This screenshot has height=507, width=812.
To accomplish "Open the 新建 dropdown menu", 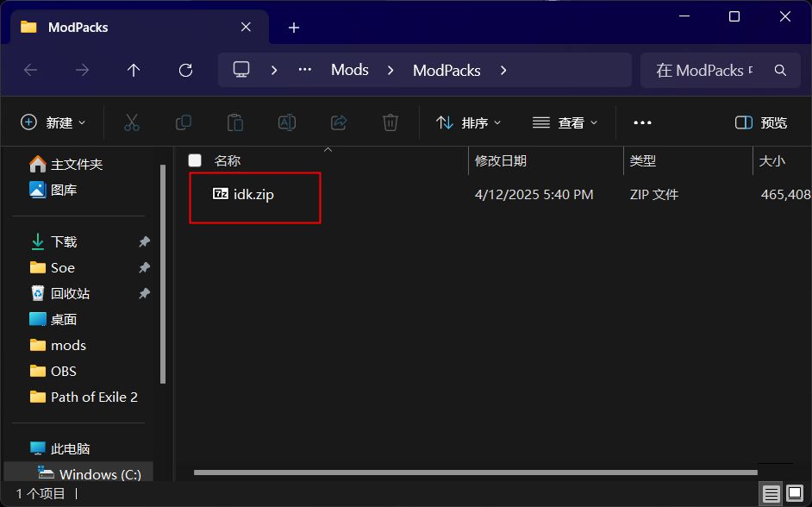I will [53, 122].
